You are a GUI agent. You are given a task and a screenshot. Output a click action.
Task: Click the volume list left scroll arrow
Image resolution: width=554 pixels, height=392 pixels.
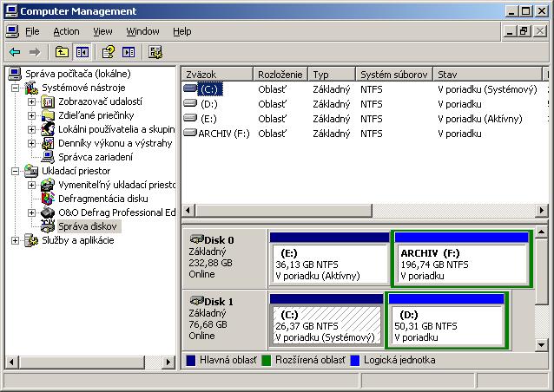click(x=188, y=211)
